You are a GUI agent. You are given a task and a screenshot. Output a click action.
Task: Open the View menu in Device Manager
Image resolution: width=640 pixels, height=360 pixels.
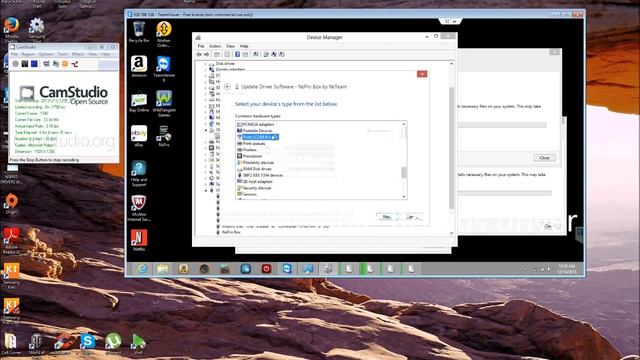click(x=231, y=46)
